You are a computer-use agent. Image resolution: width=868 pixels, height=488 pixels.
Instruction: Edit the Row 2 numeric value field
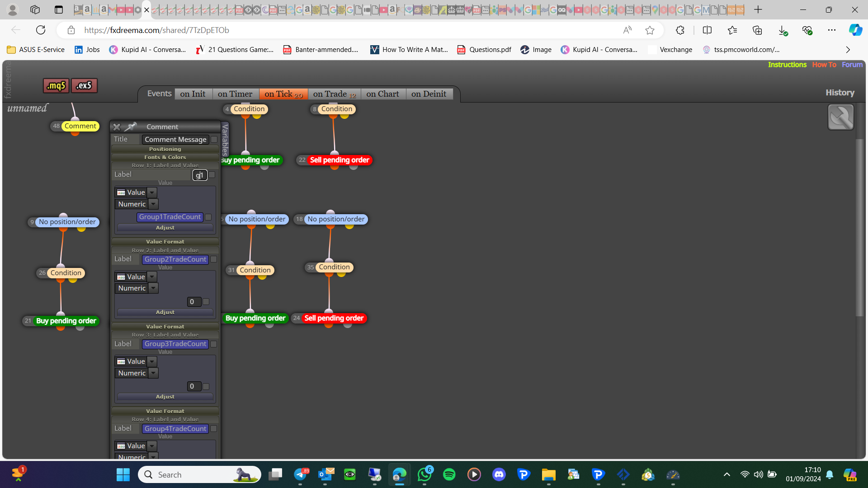coord(194,302)
